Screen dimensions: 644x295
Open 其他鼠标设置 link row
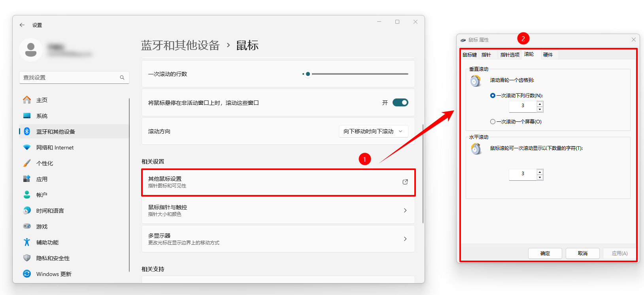click(278, 182)
